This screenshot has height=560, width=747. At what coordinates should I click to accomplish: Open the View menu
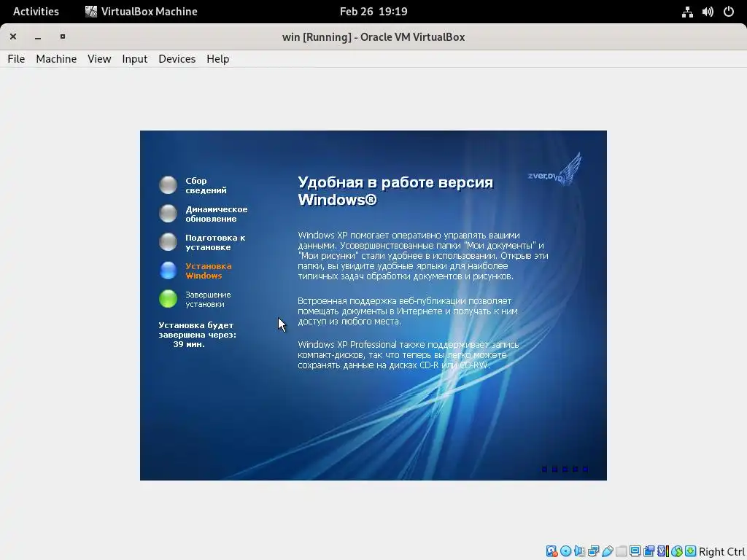tap(99, 58)
